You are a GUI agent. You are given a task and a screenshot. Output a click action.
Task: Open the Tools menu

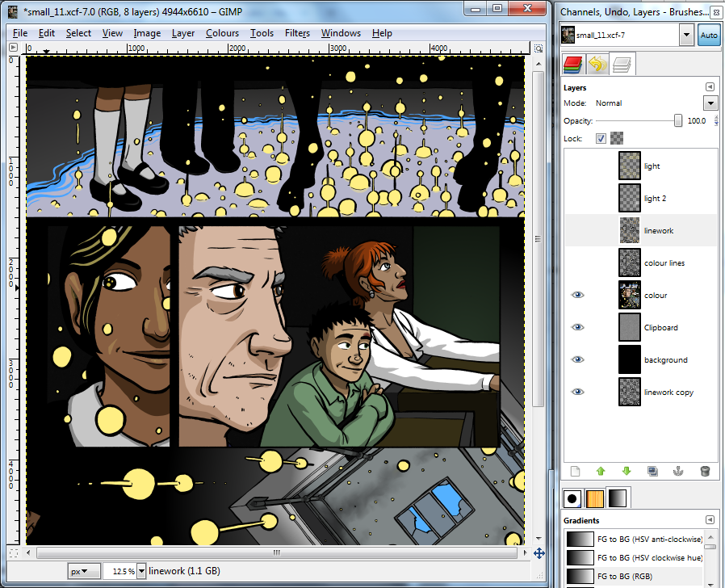262,33
